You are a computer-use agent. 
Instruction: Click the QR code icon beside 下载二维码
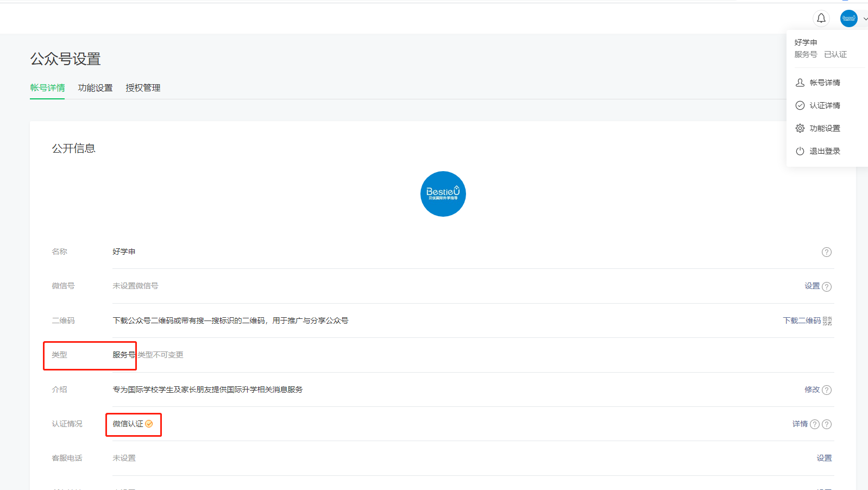click(827, 321)
